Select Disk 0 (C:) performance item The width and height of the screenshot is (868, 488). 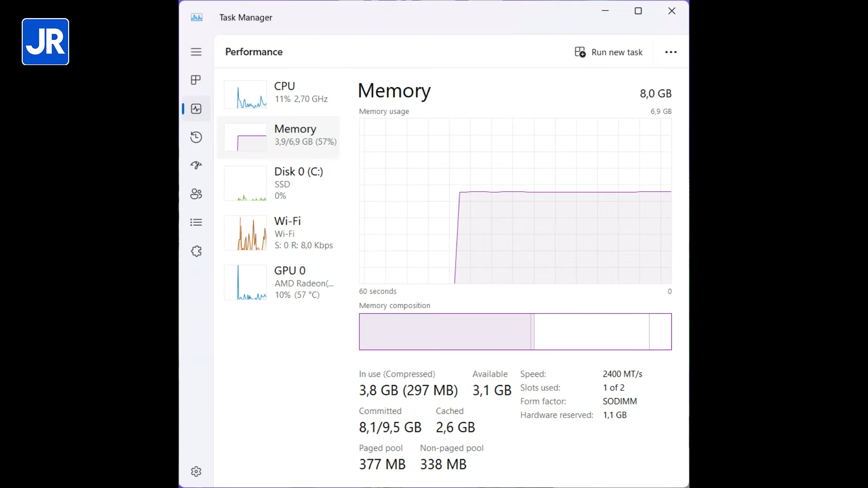click(280, 183)
